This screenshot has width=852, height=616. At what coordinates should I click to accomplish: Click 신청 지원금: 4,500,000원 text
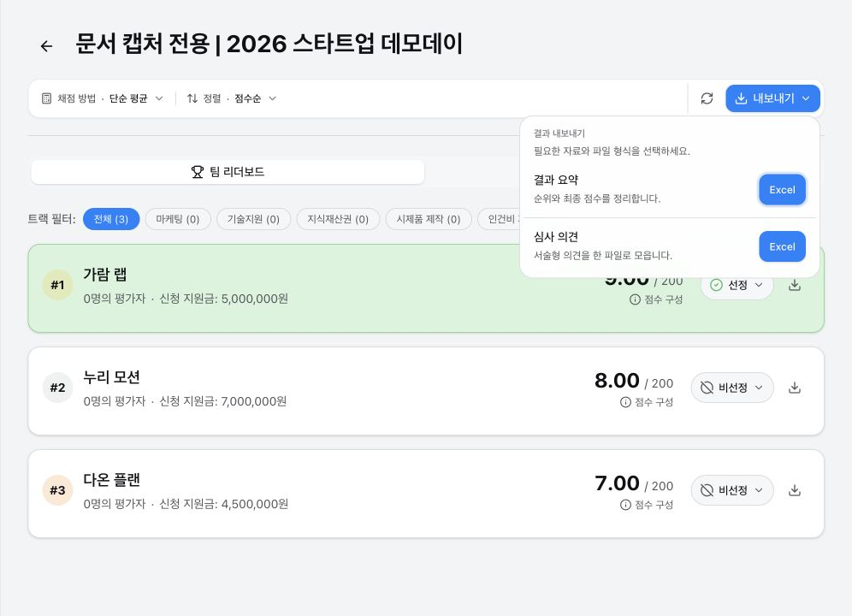coord(223,505)
